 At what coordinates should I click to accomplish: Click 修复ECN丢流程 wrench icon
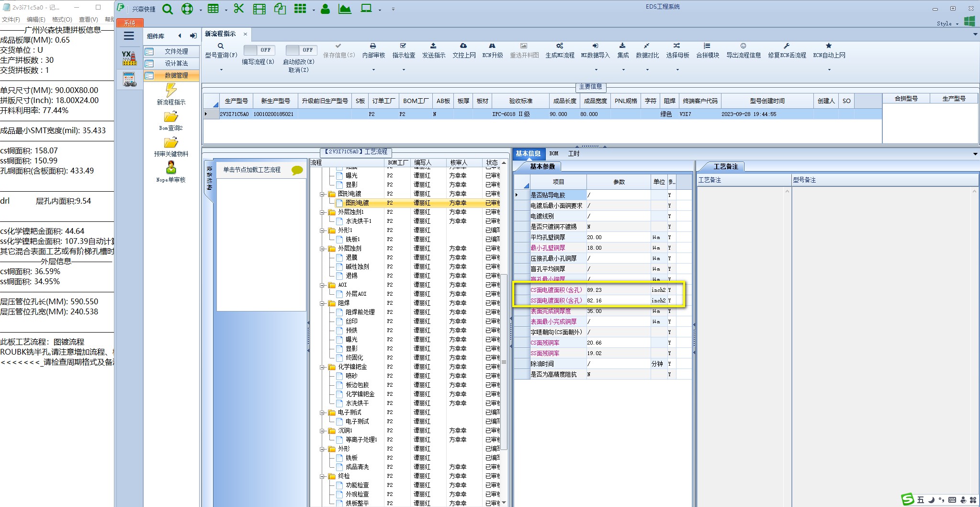tap(787, 46)
